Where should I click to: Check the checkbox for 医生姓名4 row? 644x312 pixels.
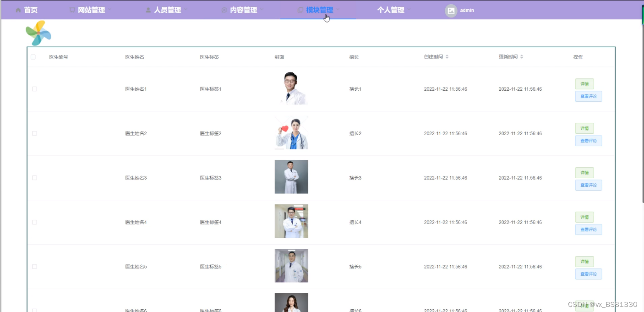(34, 222)
